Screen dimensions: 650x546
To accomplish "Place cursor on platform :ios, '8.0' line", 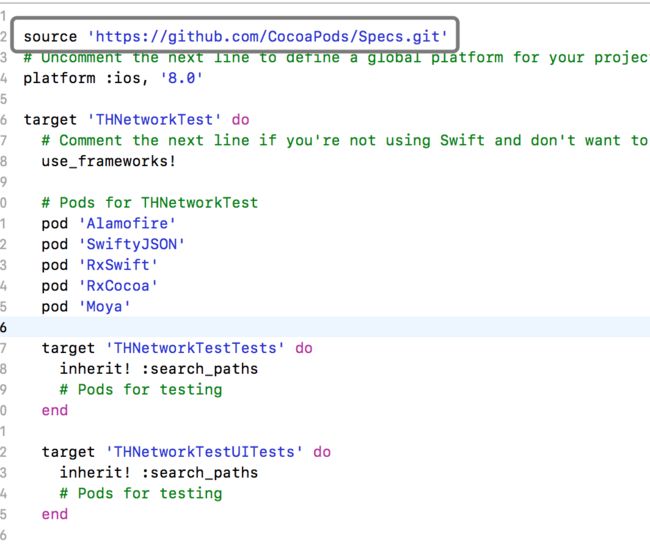I will 113,78.
